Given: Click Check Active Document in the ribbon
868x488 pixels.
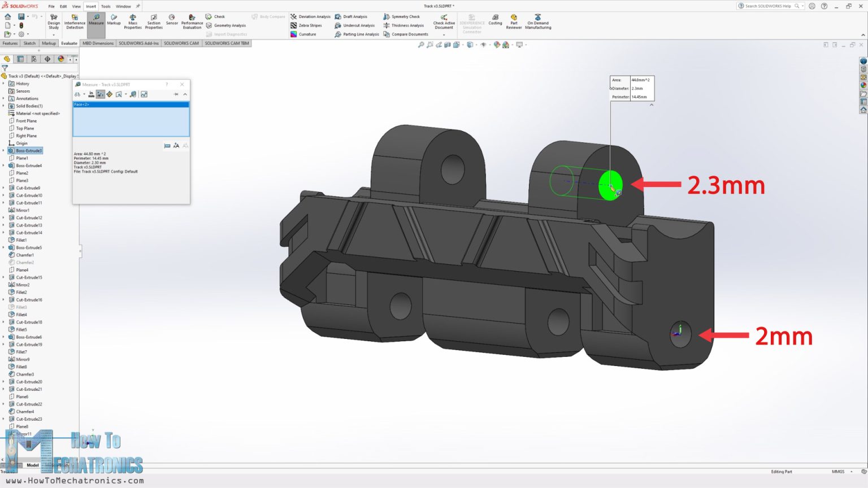Looking at the screenshot, I should pyautogui.click(x=444, y=23).
